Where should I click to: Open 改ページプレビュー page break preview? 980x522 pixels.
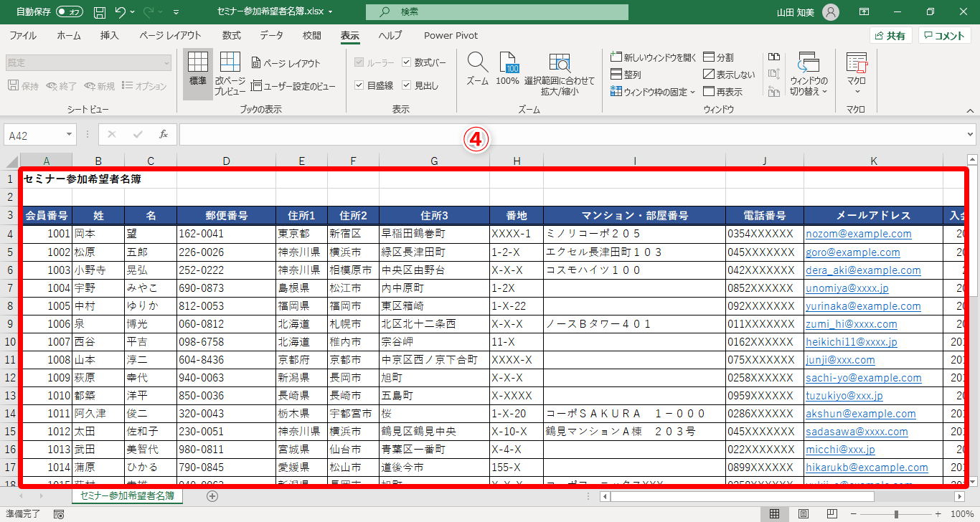coord(230,74)
